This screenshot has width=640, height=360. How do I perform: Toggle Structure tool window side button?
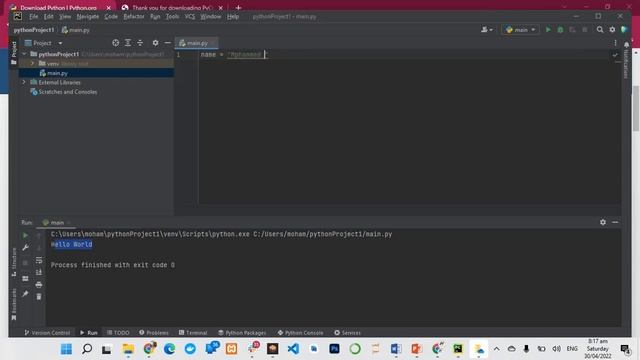click(14, 262)
